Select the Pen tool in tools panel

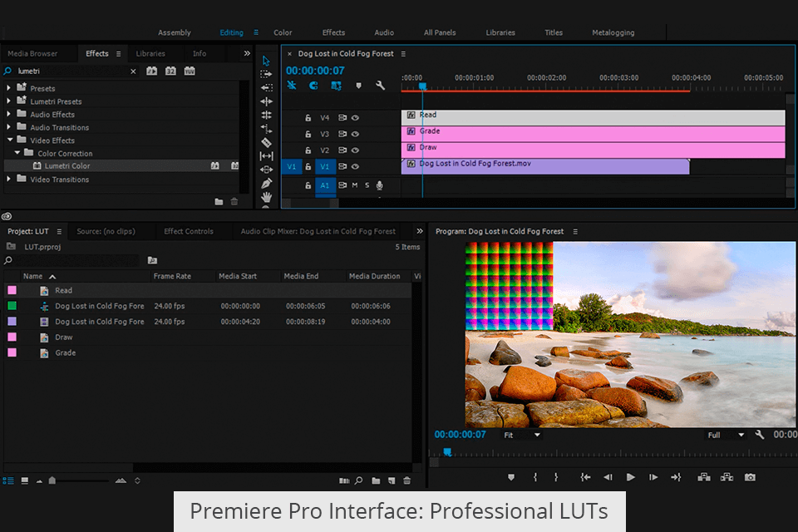click(x=266, y=183)
